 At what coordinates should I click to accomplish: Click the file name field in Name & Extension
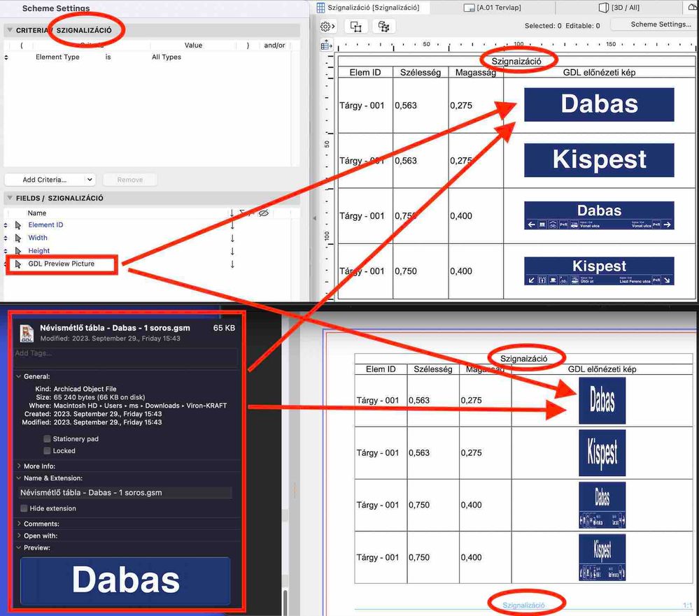[126, 493]
